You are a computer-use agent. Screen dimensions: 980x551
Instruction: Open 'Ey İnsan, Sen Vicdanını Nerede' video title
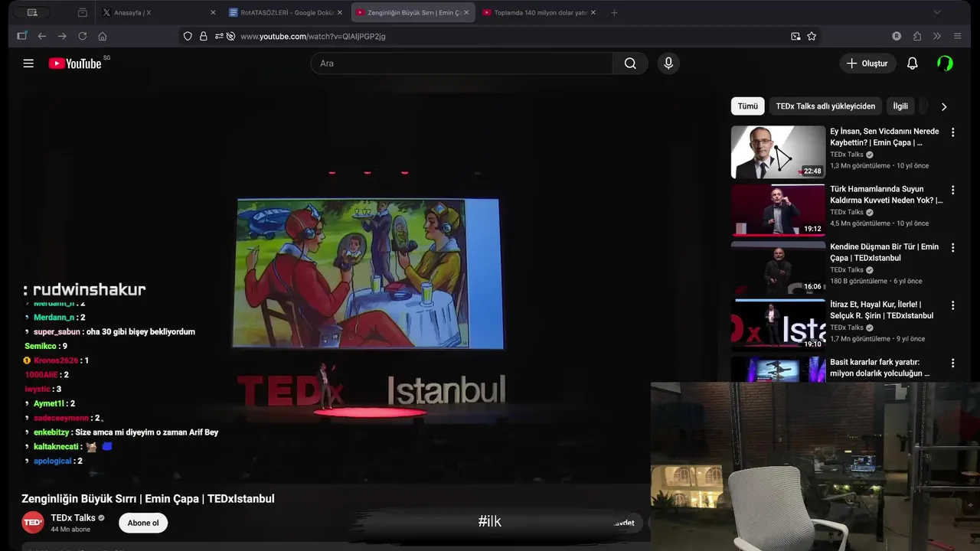(884, 137)
